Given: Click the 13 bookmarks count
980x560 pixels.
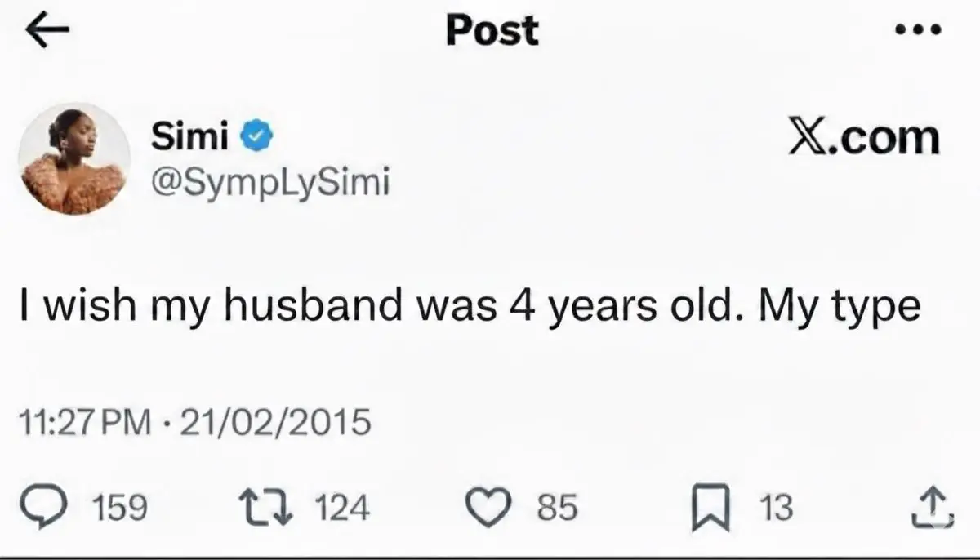Looking at the screenshot, I should [x=775, y=509].
